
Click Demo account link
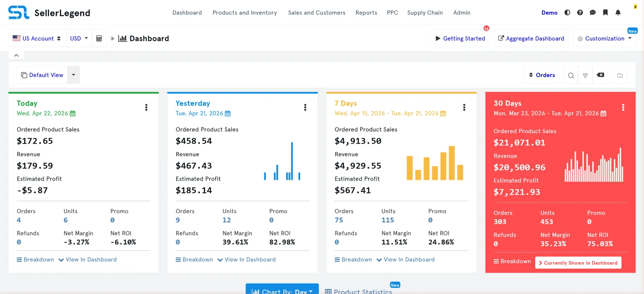[549, 13]
